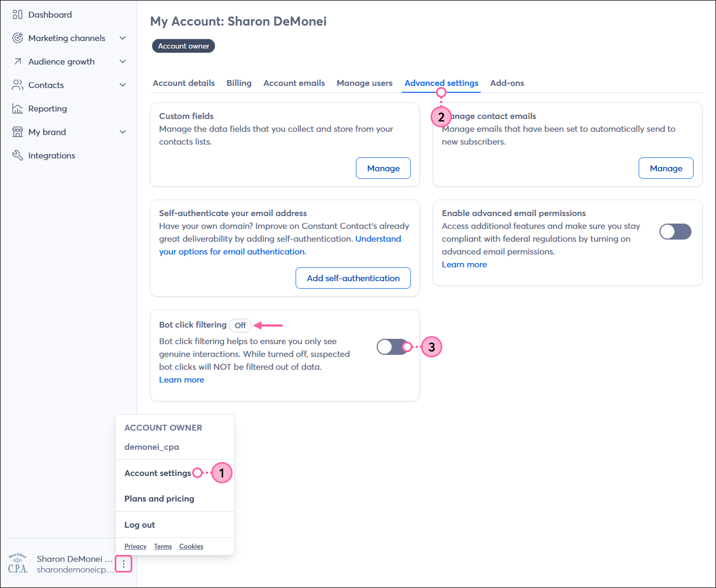
Task: Click the C.P.A. profile logo
Action: (x=18, y=564)
